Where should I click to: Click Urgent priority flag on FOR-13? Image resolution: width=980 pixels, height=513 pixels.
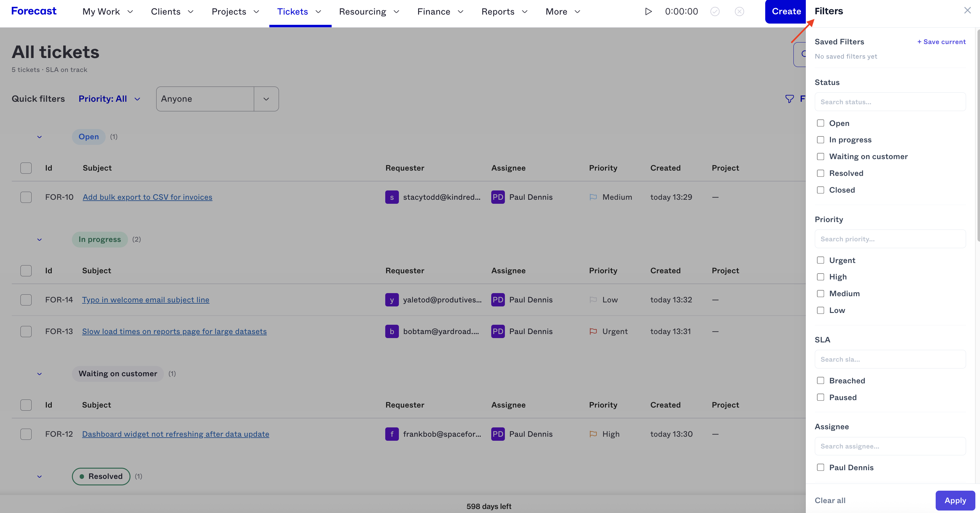point(593,331)
